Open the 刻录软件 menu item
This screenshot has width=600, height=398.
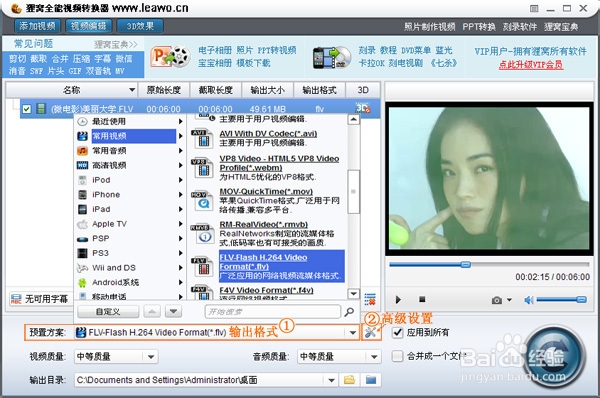520,27
